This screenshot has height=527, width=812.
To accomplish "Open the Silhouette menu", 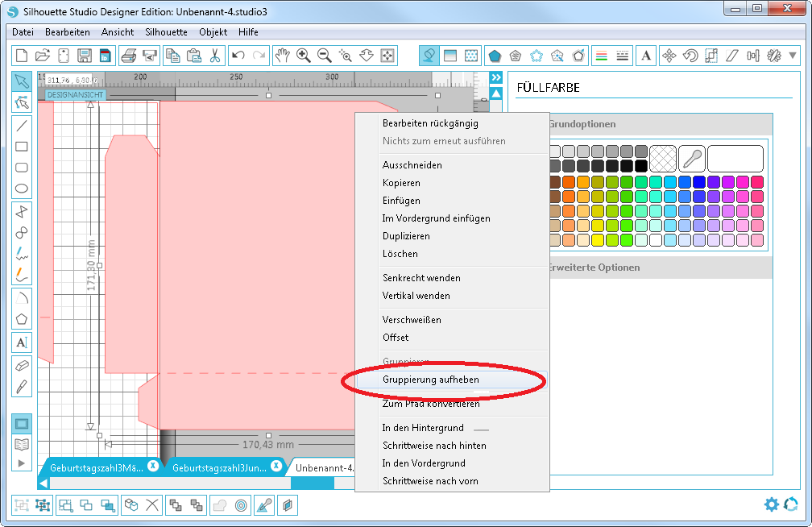I will pos(166,32).
